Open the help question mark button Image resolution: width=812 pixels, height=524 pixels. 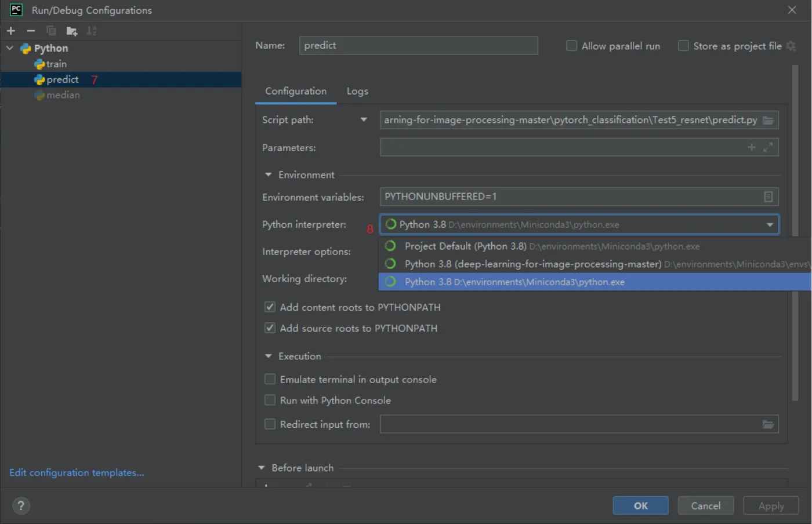click(21, 505)
